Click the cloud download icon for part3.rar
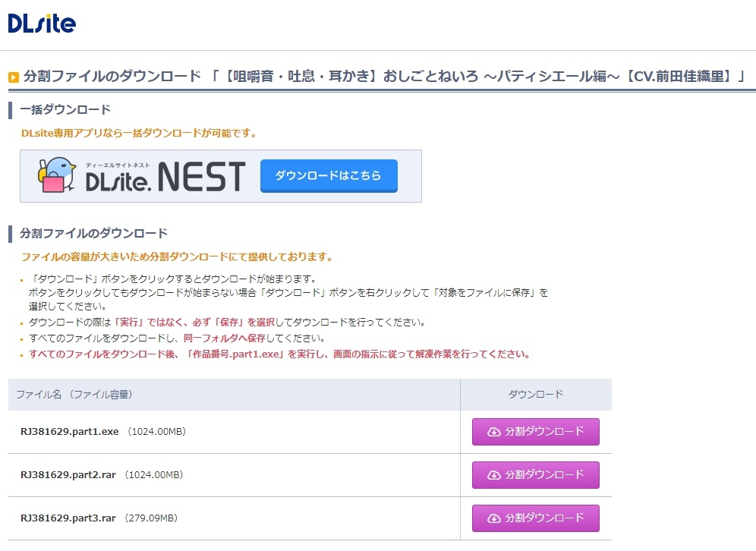This screenshot has height=551, width=756. 493,518
